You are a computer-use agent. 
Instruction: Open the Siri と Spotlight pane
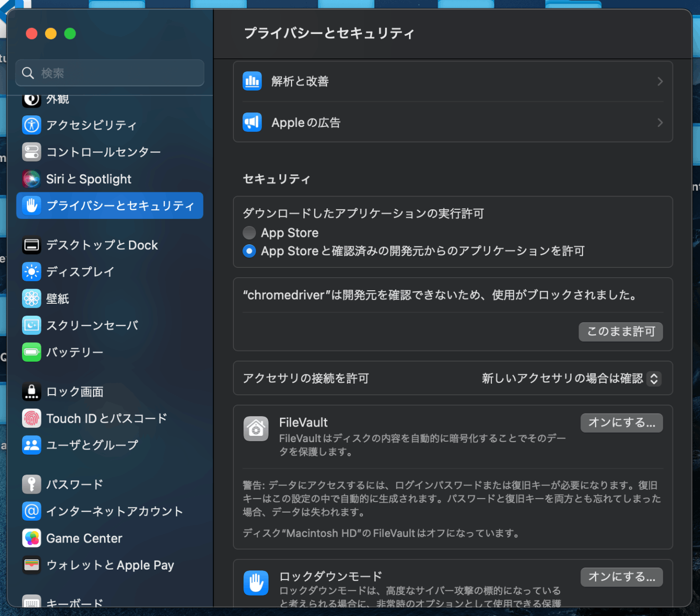click(x=88, y=179)
